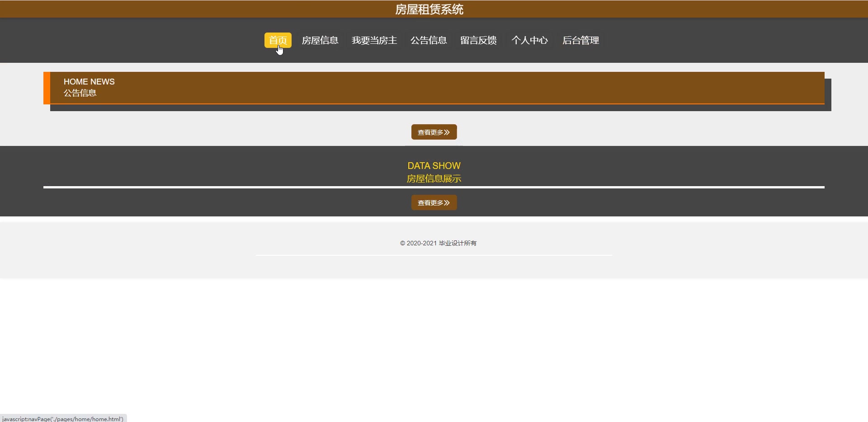The width and height of the screenshot is (868, 422).
Task: Click the navPage URL in the status bar
Action: [63, 418]
